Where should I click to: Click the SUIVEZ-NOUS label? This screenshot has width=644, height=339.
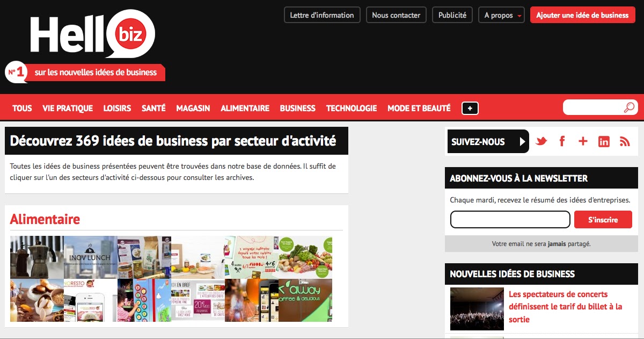(488, 142)
